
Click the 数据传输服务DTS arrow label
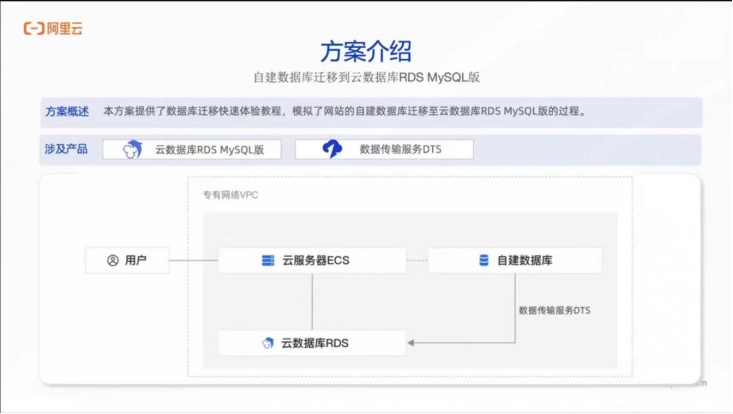554,310
